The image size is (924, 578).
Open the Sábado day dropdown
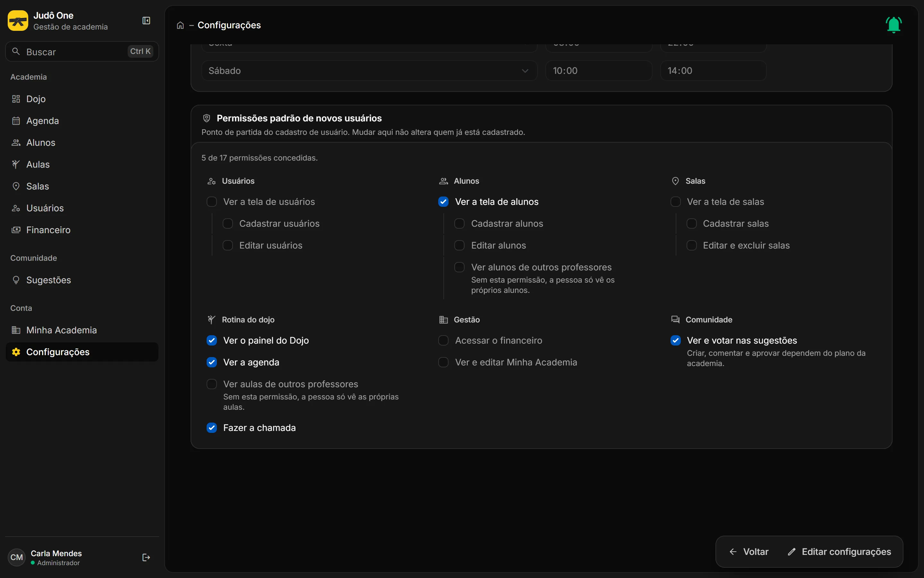click(369, 71)
